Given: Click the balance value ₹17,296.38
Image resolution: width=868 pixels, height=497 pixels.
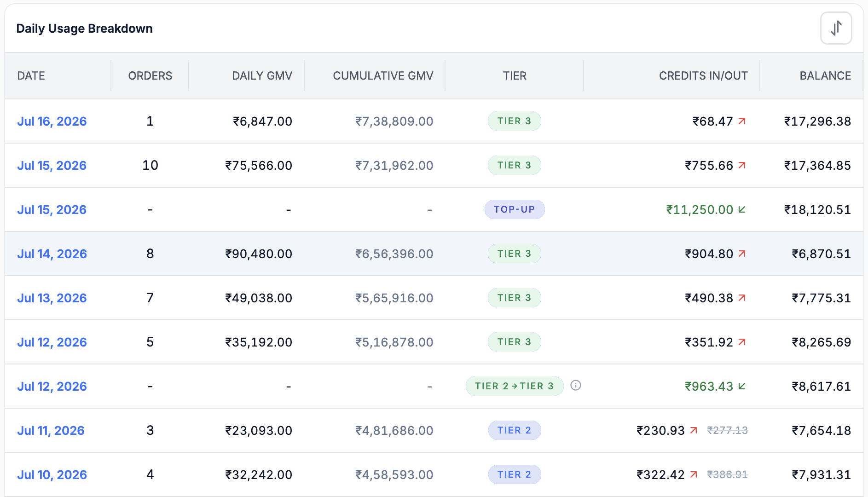Looking at the screenshot, I should [x=817, y=121].
